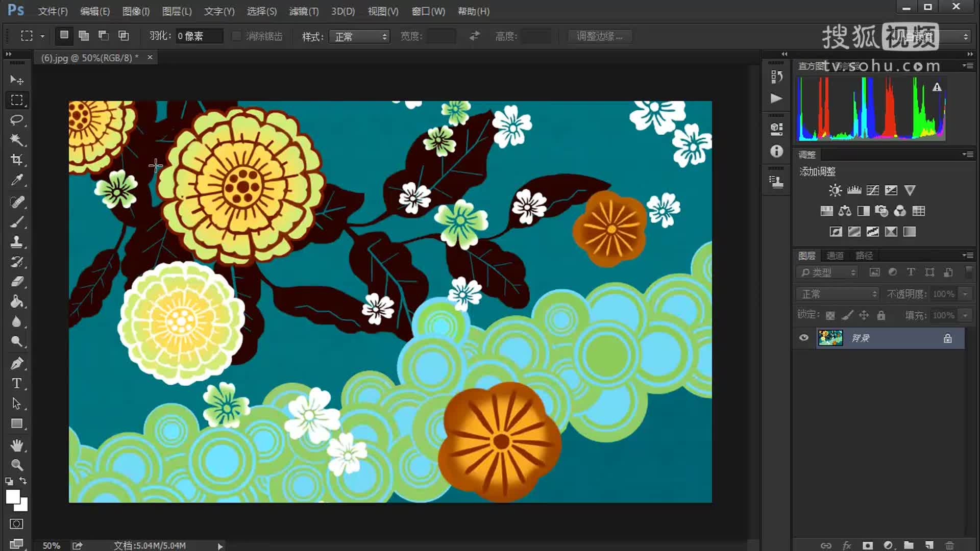
Task: Toggle lock transparent pixels
Action: 830,316
